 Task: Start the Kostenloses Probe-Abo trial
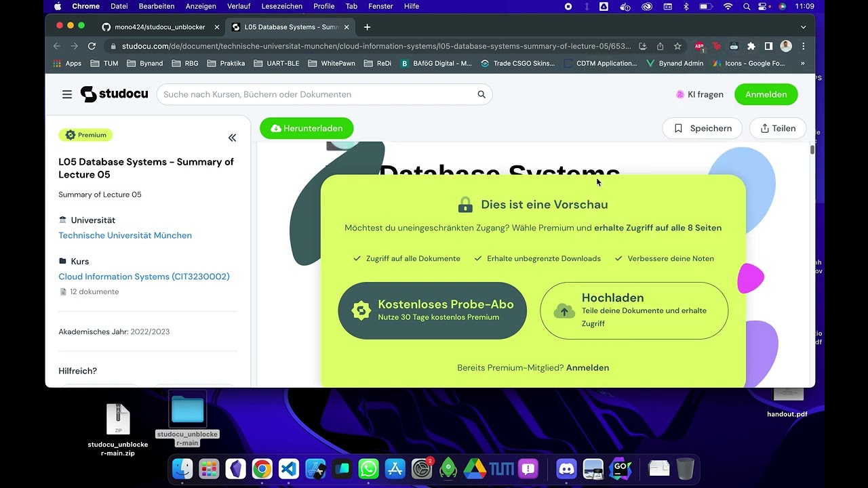pyautogui.click(x=432, y=310)
